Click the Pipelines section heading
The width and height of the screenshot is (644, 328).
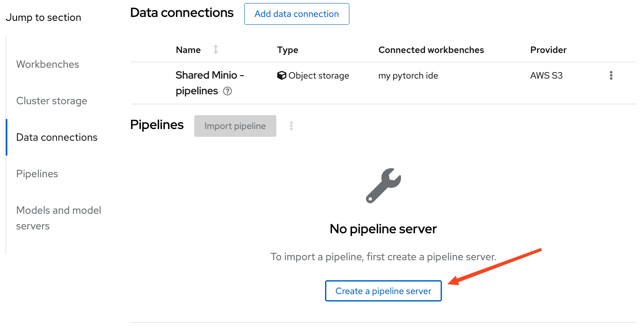(157, 125)
